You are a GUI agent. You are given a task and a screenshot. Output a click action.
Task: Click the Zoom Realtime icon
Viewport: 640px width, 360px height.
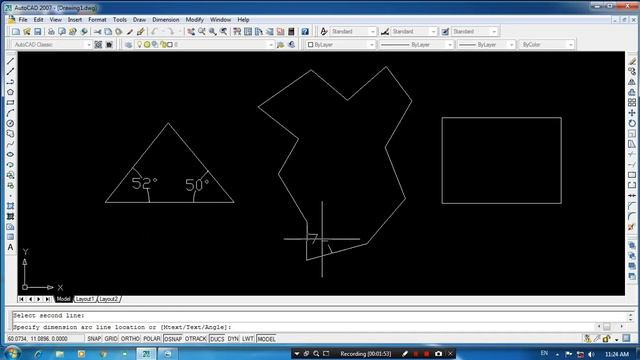(202, 31)
